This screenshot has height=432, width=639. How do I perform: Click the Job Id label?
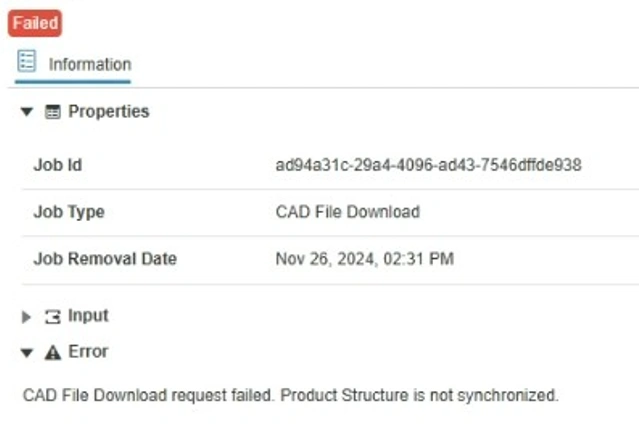pos(58,165)
